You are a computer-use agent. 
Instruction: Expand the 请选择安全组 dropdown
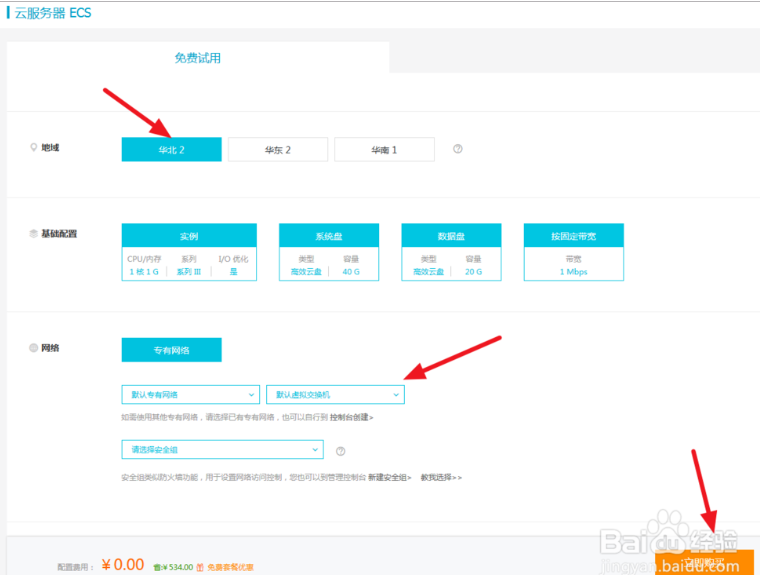pyautogui.click(x=222, y=449)
